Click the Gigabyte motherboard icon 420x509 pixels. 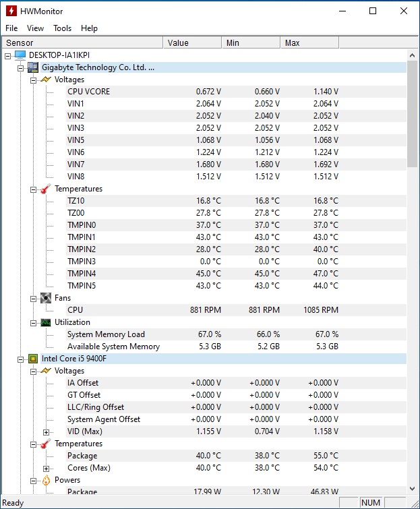[x=33, y=67]
